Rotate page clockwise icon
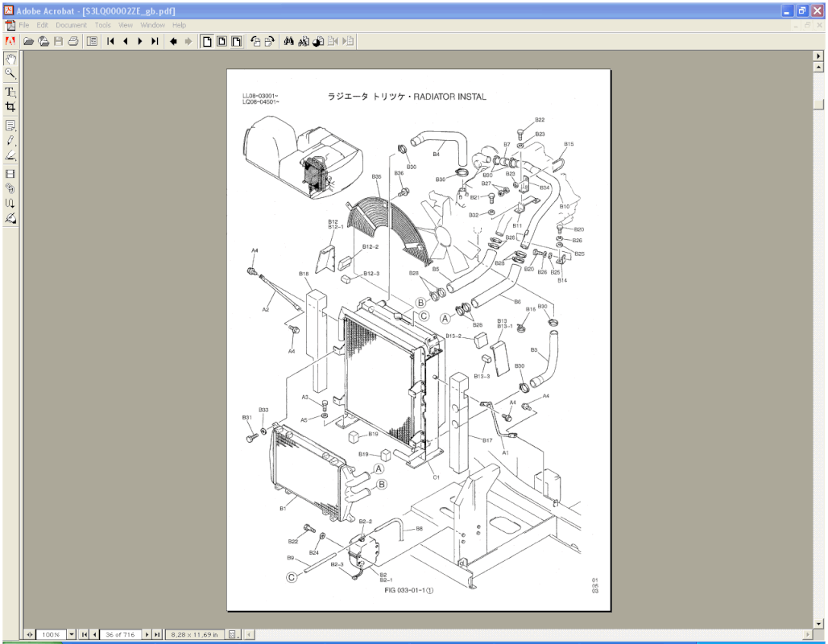The width and height of the screenshot is (828, 644). point(269,41)
